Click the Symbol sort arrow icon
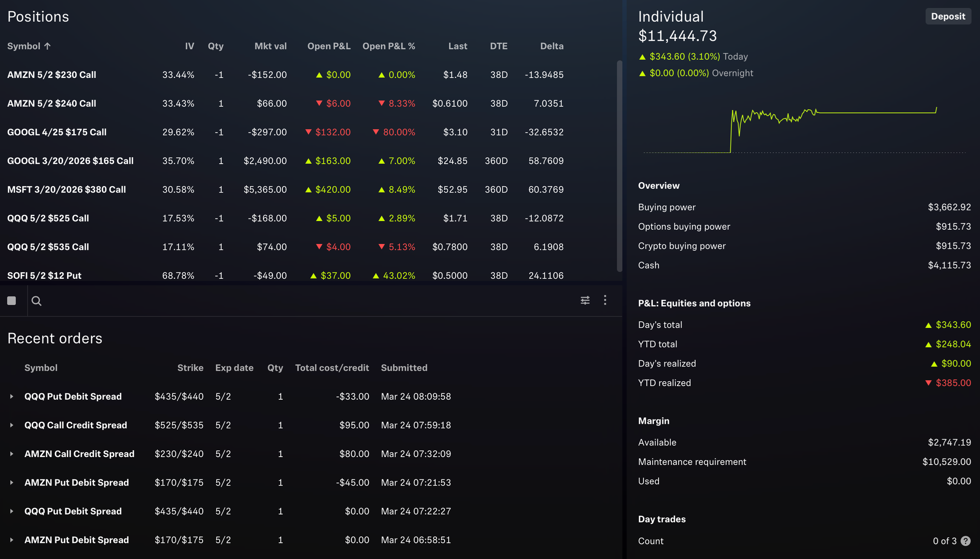 [48, 46]
